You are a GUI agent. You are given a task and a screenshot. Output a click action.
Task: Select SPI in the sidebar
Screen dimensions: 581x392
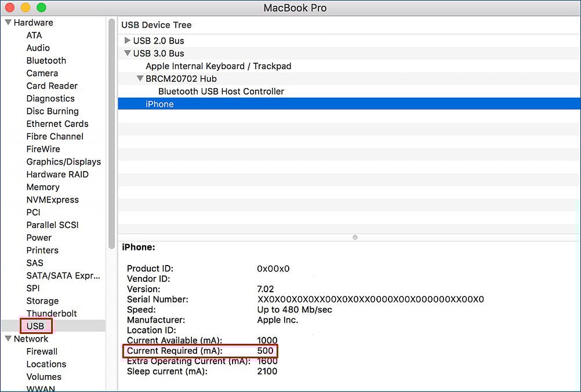pos(33,288)
